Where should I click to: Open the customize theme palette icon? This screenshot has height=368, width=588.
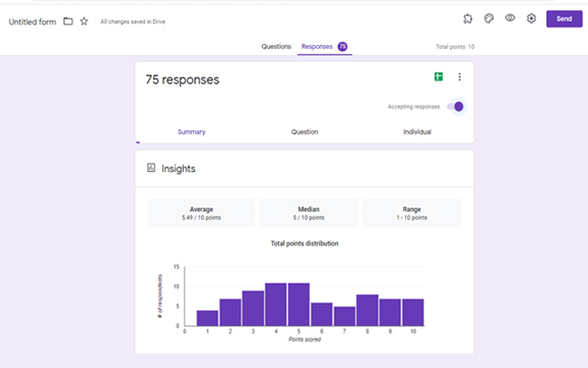tap(489, 18)
